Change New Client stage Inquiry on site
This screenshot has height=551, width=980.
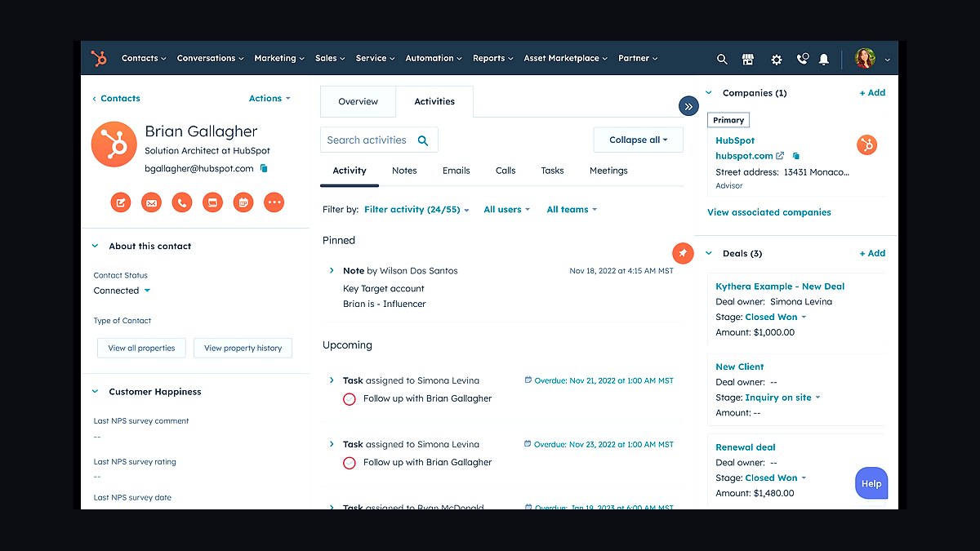point(782,398)
